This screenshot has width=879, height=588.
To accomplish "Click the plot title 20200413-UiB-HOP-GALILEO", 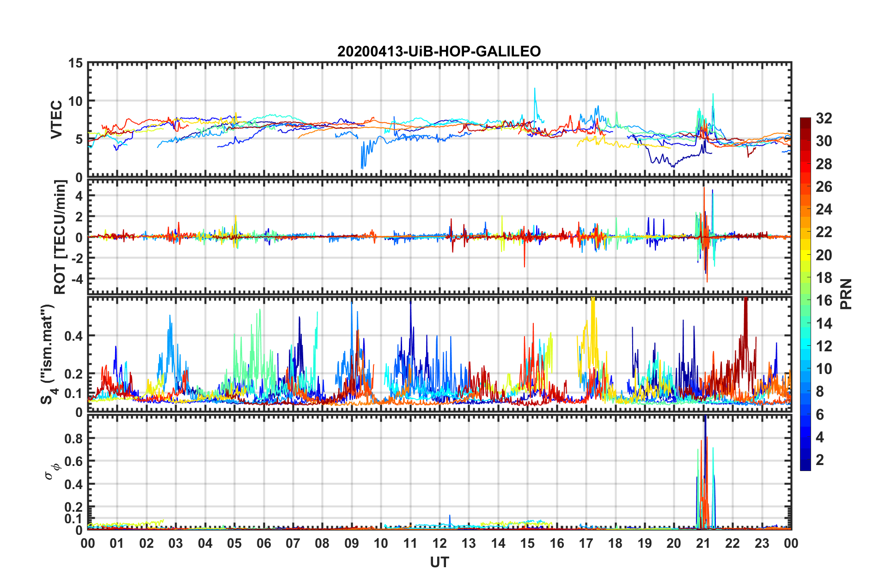I will (439, 51).
